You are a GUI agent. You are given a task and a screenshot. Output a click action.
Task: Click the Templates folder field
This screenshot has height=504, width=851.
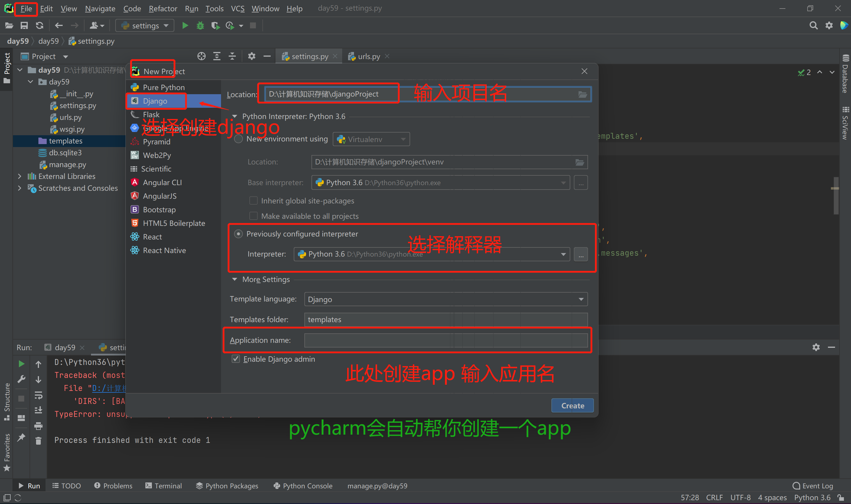[x=446, y=319]
